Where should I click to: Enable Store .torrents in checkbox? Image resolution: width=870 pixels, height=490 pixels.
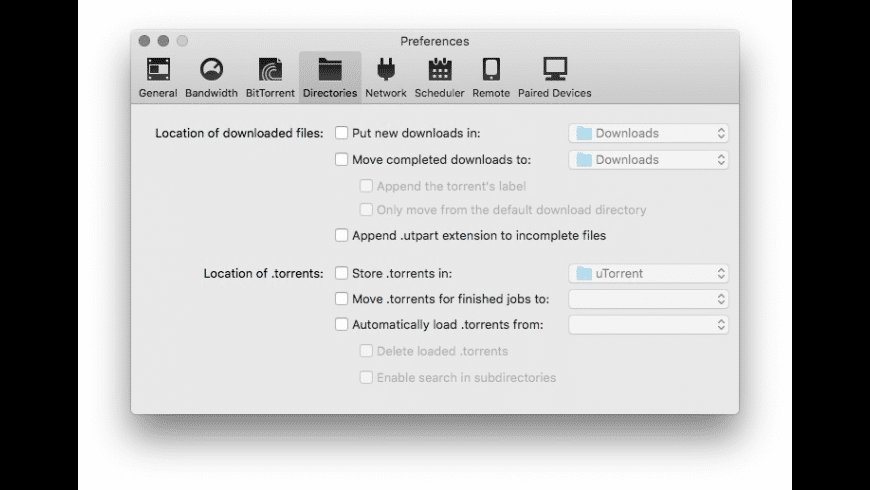341,273
